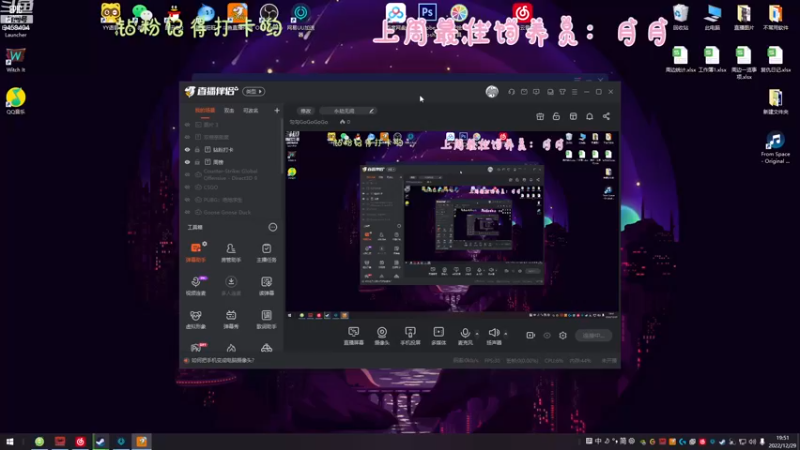Viewport: 800px width, 450px height.
Task: Toggle lock on the third source layer
Action: coord(197,150)
